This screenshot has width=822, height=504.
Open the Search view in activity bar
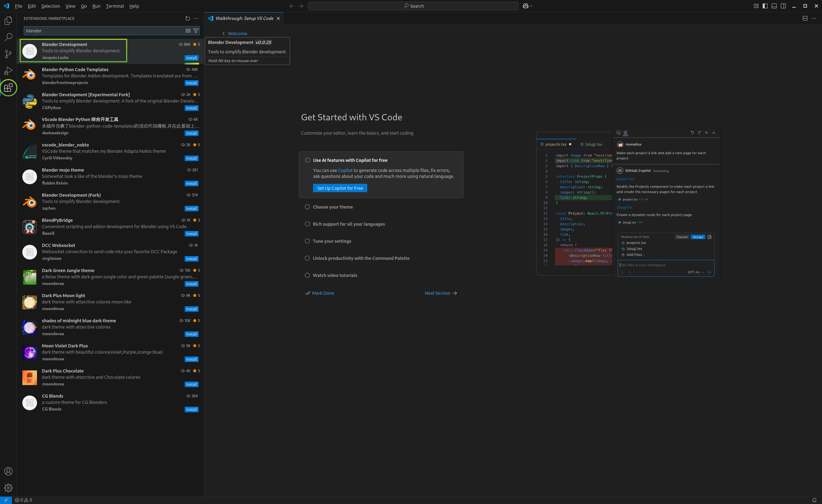[8, 37]
